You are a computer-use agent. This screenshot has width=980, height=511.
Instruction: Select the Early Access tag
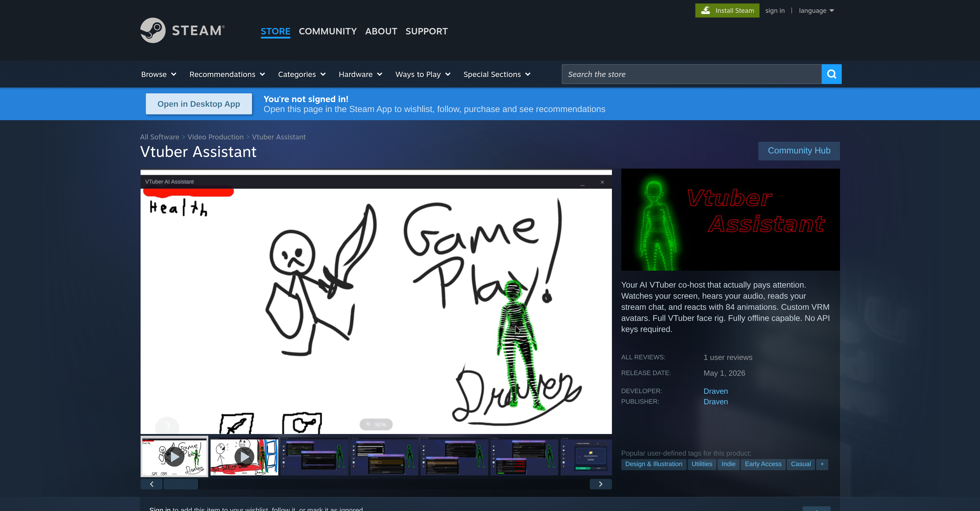pos(763,464)
